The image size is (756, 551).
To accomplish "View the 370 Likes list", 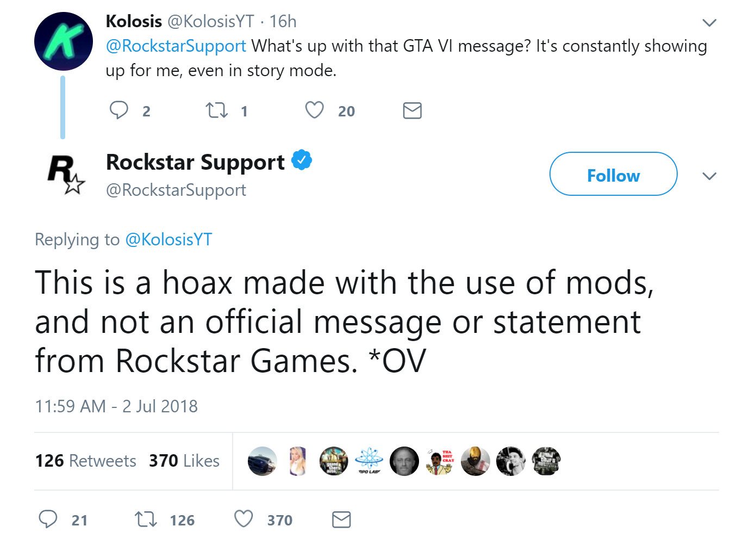I will [x=184, y=461].
